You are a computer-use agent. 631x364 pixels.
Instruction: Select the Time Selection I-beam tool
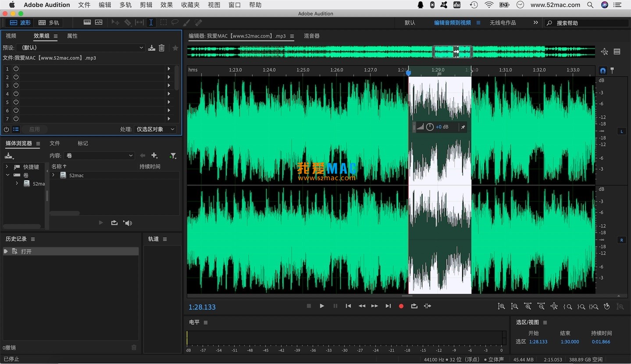click(x=151, y=22)
